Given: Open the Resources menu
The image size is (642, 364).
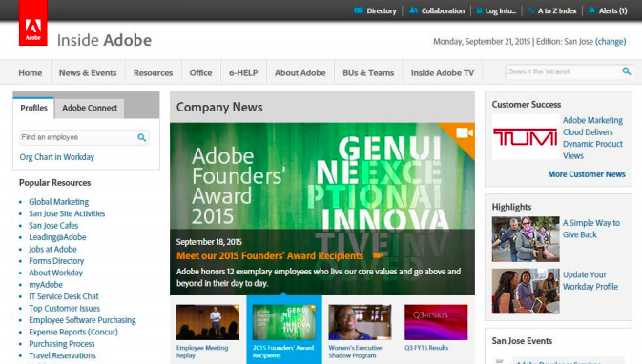Looking at the screenshot, I should [x=154, y=72].
